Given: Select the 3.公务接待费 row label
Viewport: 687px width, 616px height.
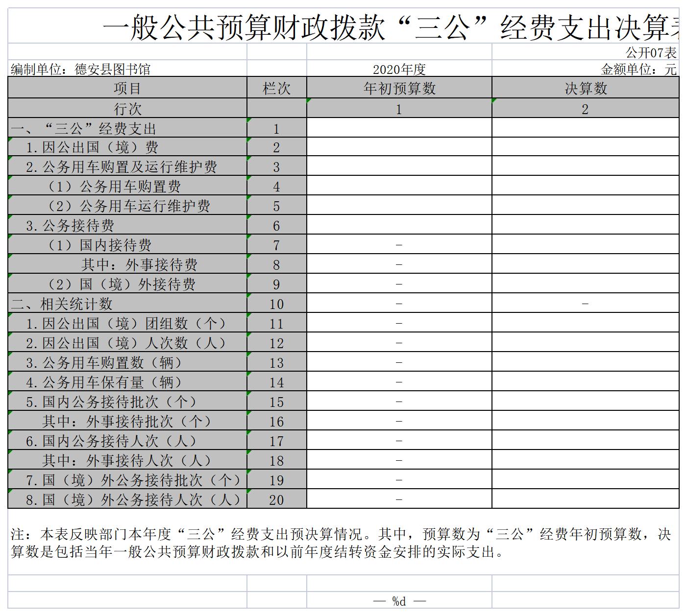Looking at the screenshot, I should (70, 225).
